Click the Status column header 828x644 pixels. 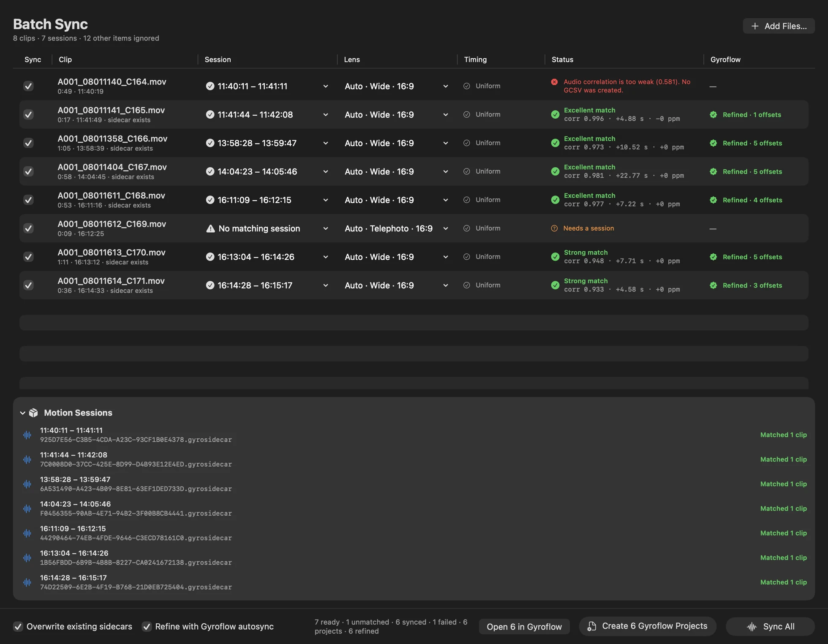coord(562,60)
